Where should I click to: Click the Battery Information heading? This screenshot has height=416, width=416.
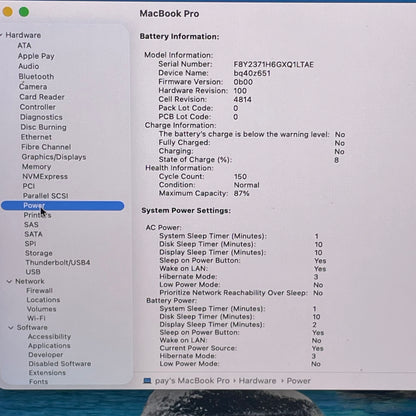point(179,36)
